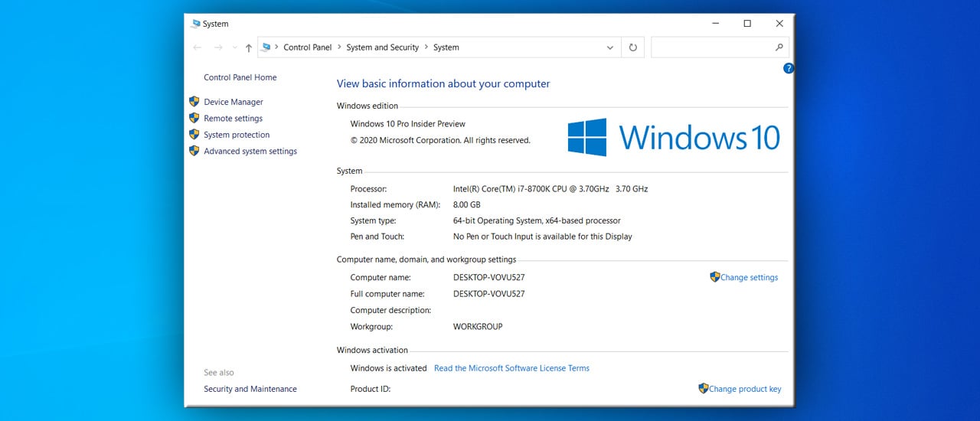Viewport: 980px width, 421px height.
Task: Click the search magnifier icon
Action: pos(779,47)
